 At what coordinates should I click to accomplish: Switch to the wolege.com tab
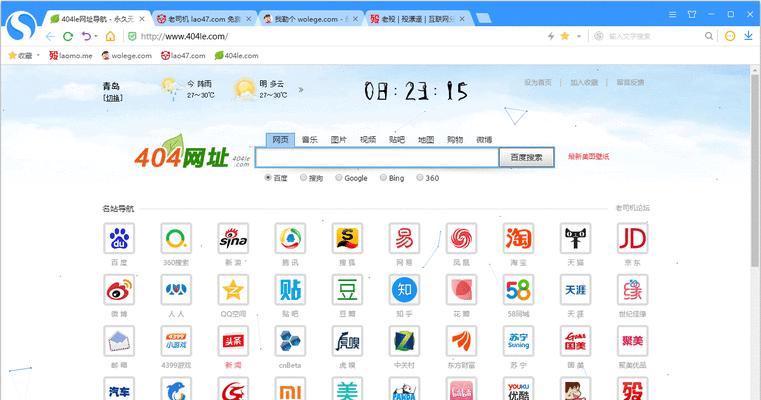click(x=311, y=19)
